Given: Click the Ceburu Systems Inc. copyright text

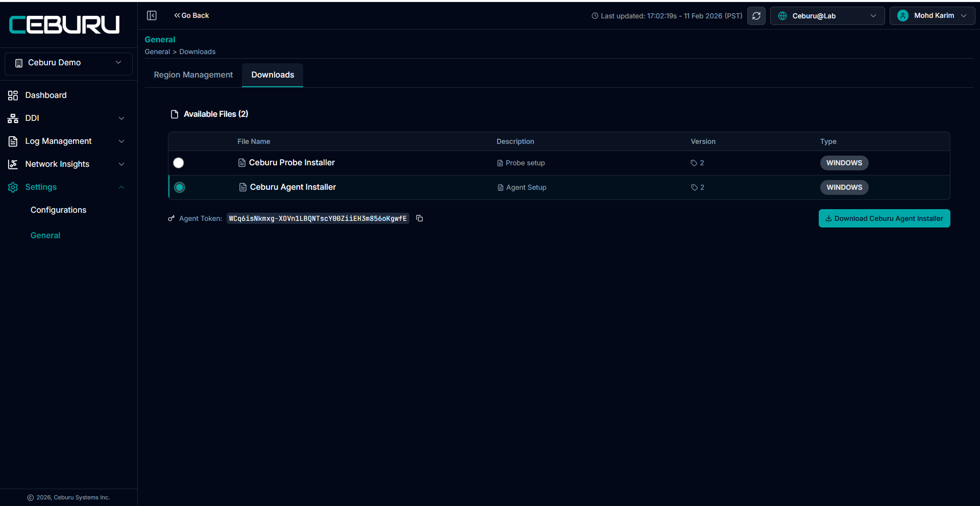Looking at the screenshot, I should (x=73, y=497).
